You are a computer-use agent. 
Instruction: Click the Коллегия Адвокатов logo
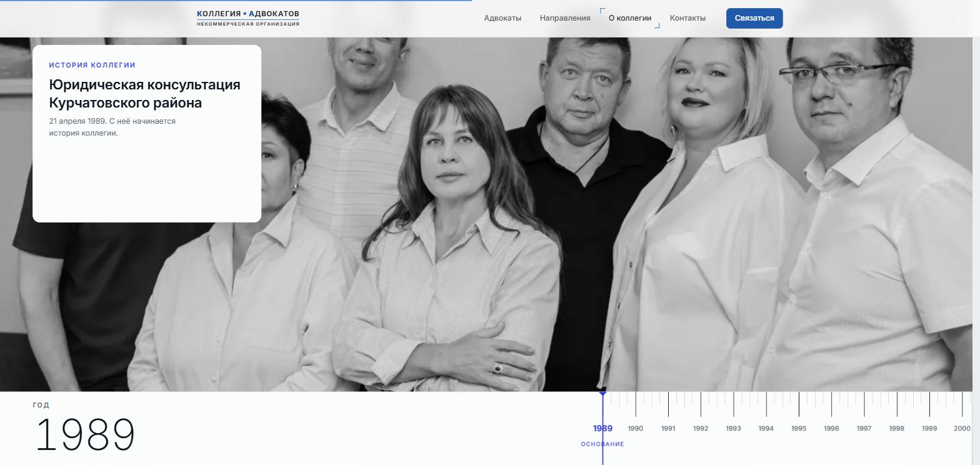coord(248,18)
